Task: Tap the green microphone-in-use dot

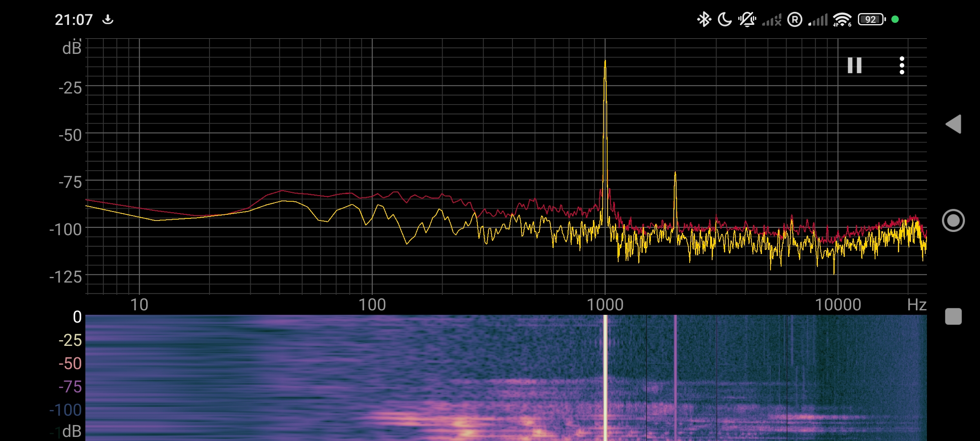Action: point(895,19)
